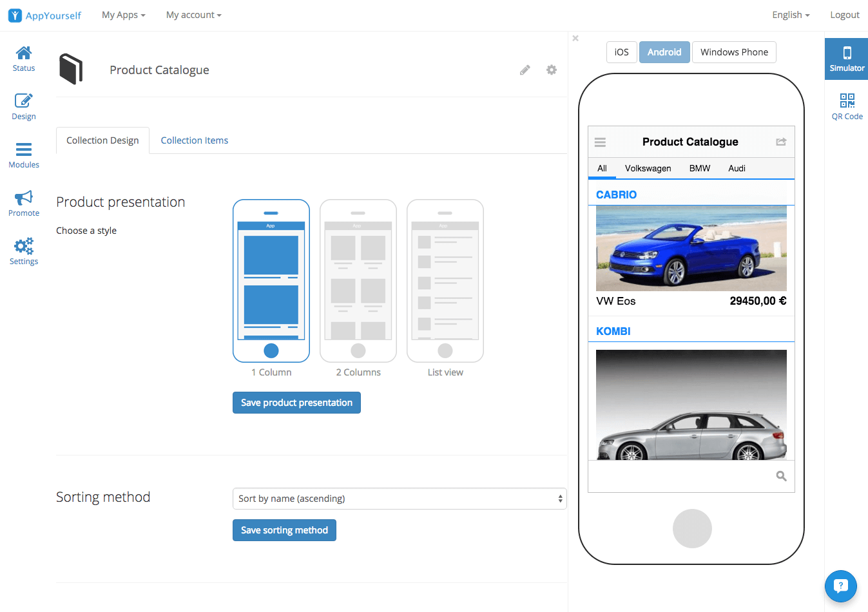The height and width of the screenshot is (612, 868).
Task: Open the Modules panel
Action: click(x=23, y=155)
